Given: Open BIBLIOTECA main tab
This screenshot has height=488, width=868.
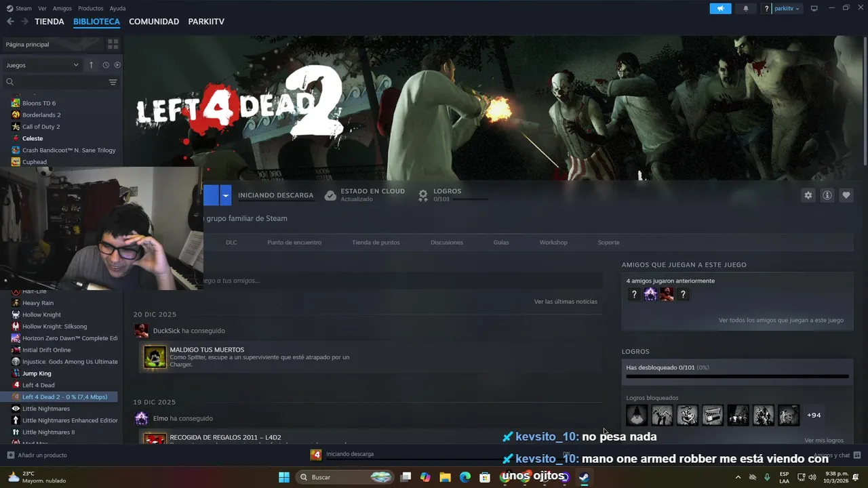Looking at the screenshot, I should coord(96,22).
